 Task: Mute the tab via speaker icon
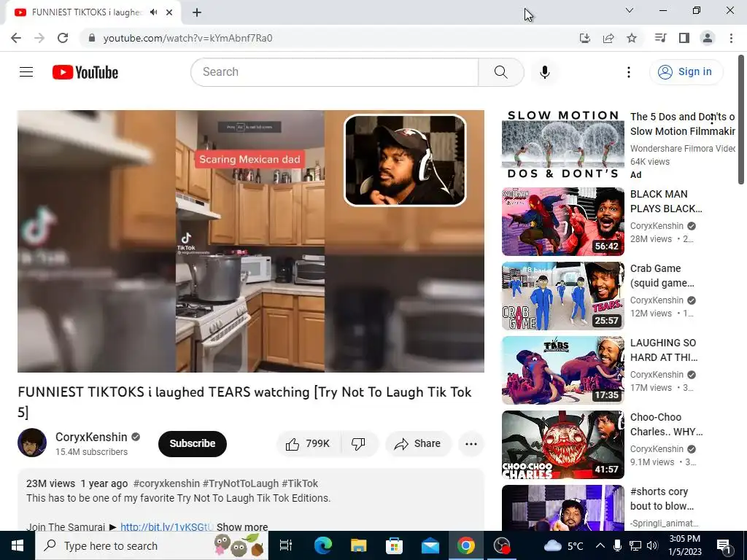pyautogui.click(x=153, y=12)
